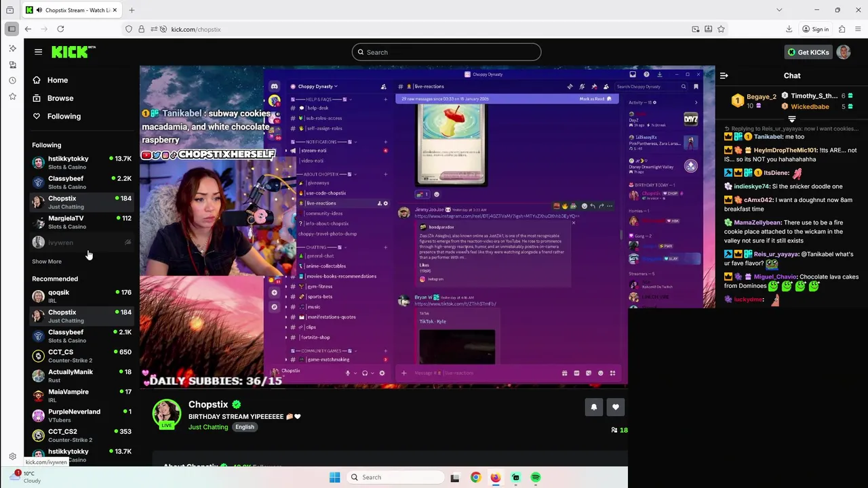The height and width of the screenshot is (488, 868).
Task: Open Classybeef in the Recommended list
Action: 81,336
